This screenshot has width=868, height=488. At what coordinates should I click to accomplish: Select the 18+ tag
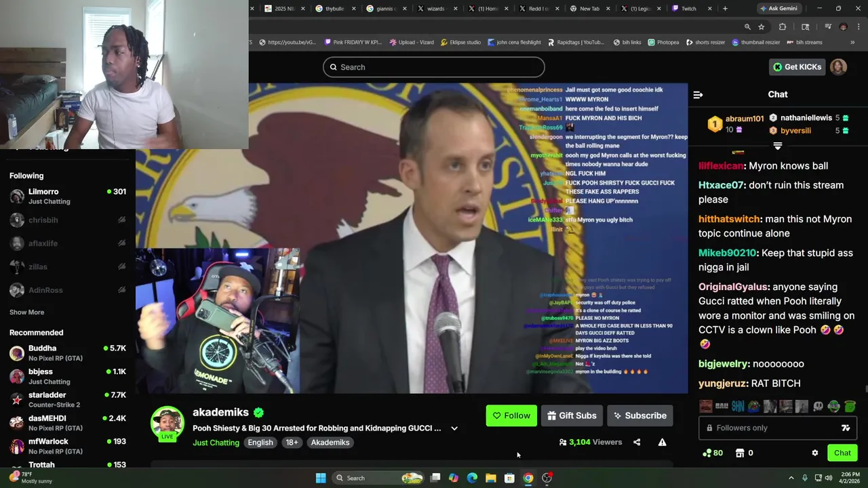click(292, 443)
